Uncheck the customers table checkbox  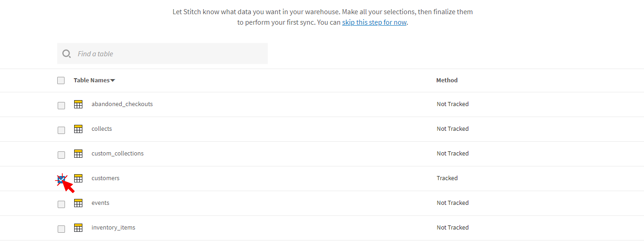pos(61,179)
